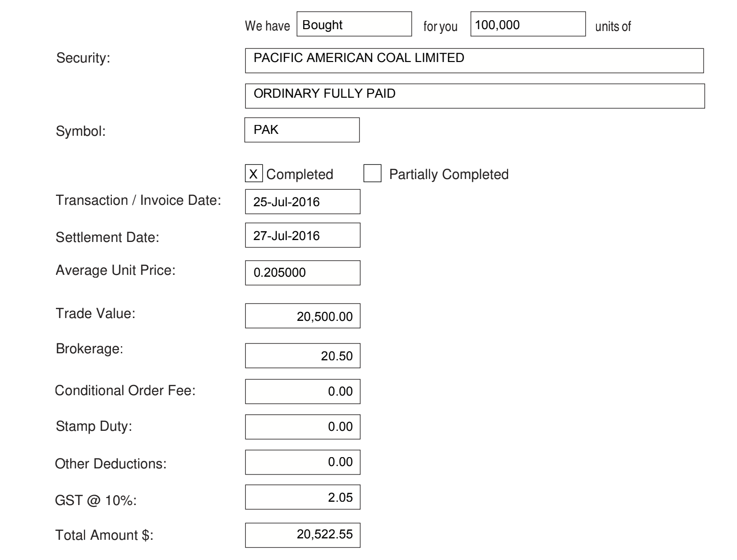The image size is (737, 560).
Task: Click the 'Partially Completed' label text
Action: [x=449, y=174]
